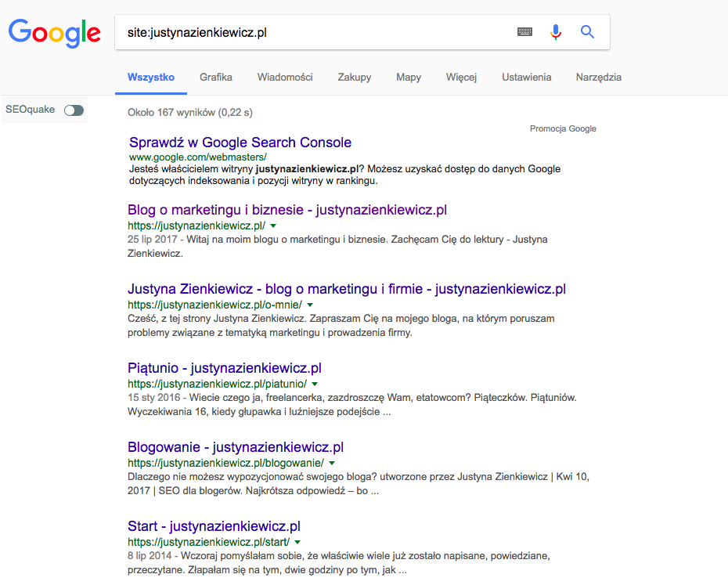Click the Google logo
Image resolution: width=728 pixels, height=585 pixels.
tap(54, 33)
